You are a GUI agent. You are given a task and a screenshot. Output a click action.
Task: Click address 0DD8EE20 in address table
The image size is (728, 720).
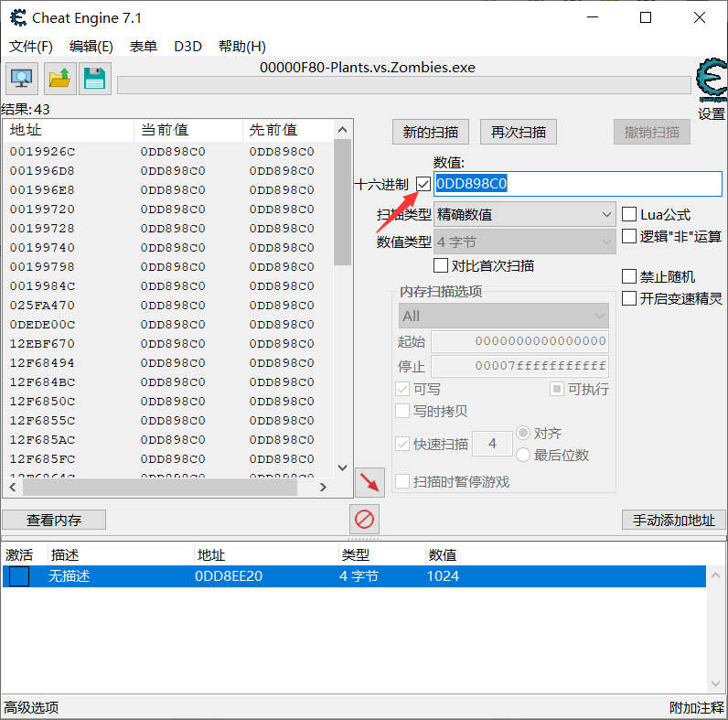click(229, 576)
